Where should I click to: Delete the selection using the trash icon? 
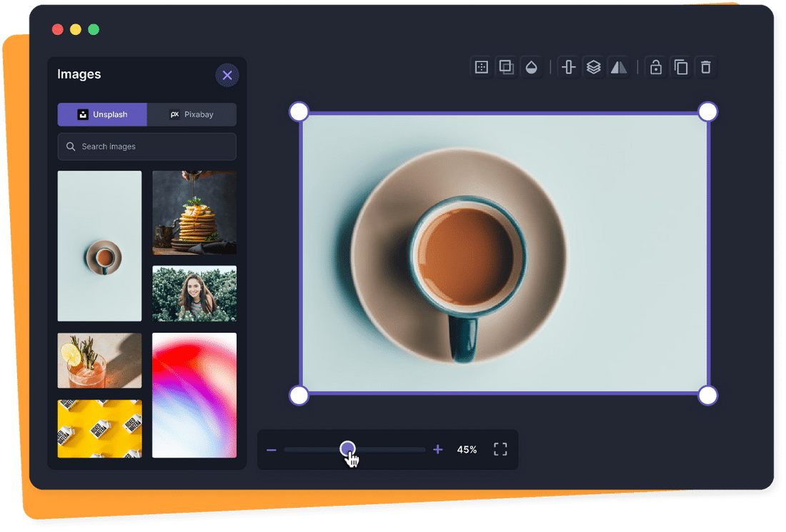[706, 66]
